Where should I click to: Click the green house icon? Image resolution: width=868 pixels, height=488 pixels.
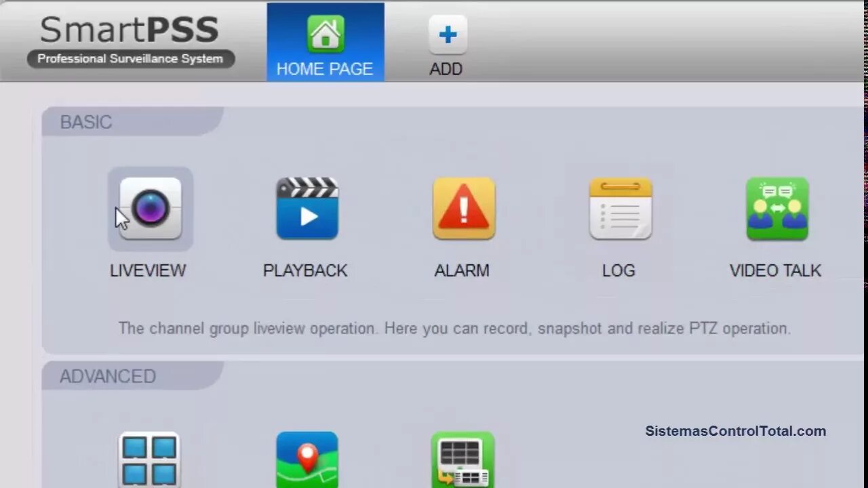pos(325,34)
